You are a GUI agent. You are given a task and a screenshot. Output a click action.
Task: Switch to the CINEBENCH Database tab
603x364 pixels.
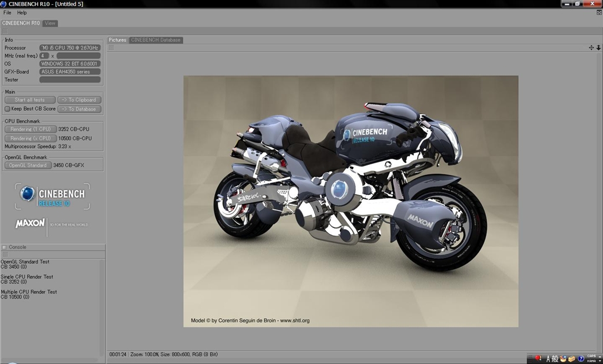point(156,40)
